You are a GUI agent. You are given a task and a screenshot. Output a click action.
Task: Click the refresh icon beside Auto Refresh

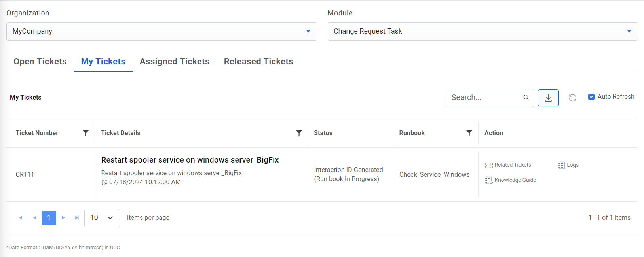pyautogui.click(x=572, y=98)
